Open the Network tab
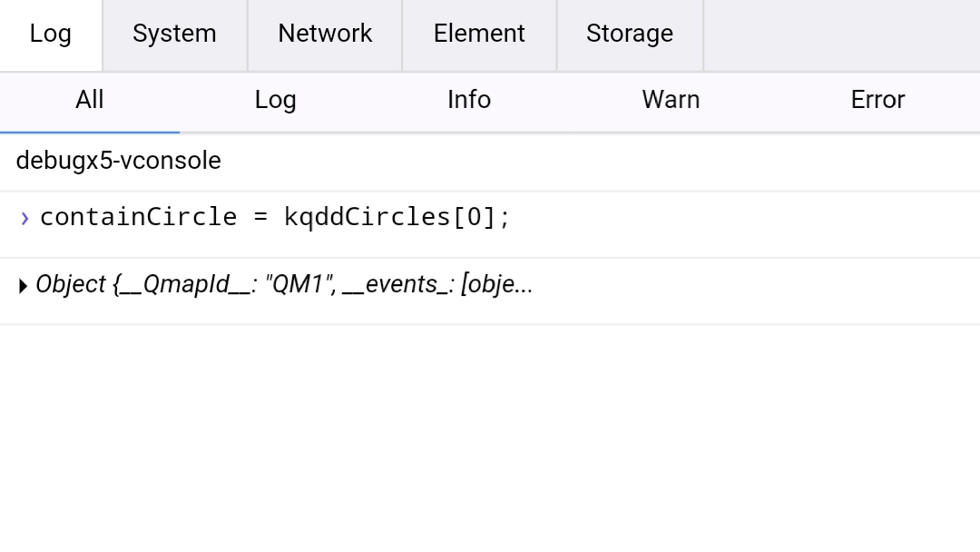The image size is (980, 552). tap(325, 34)
